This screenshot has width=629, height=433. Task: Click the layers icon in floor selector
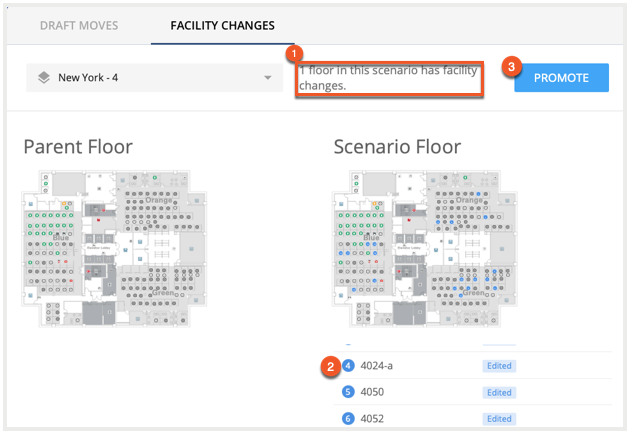click(44, 77)
